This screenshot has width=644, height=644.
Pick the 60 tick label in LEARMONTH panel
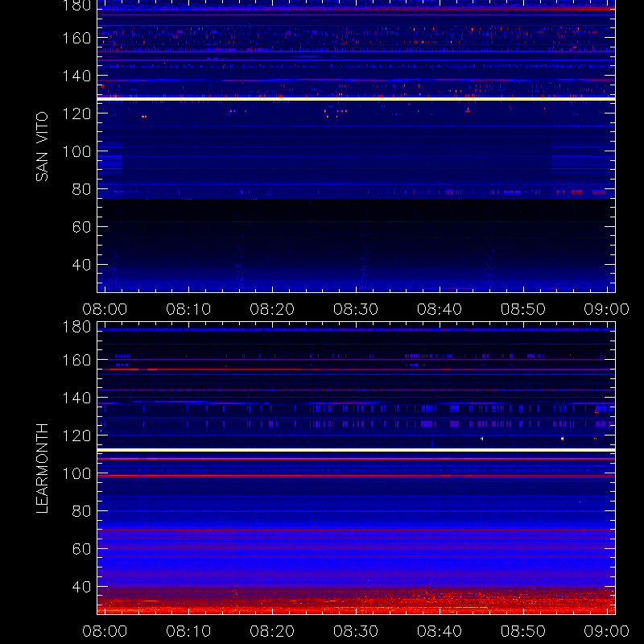(81, 549)
